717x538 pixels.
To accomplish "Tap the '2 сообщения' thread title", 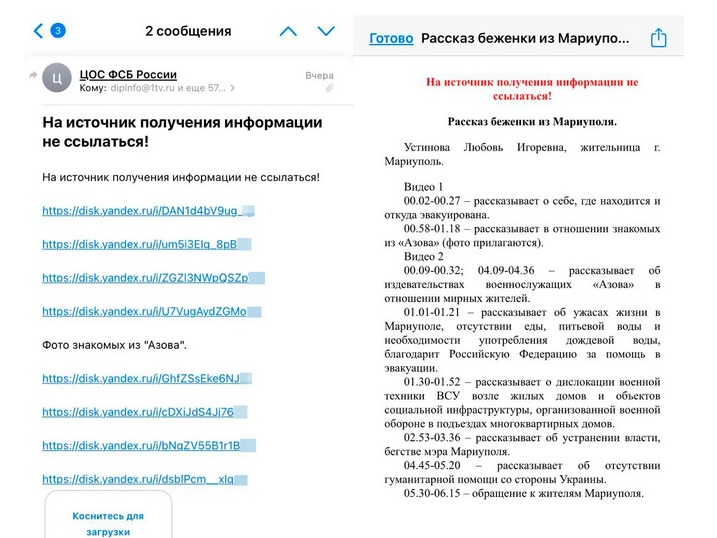I will click(x=188, y=31).
